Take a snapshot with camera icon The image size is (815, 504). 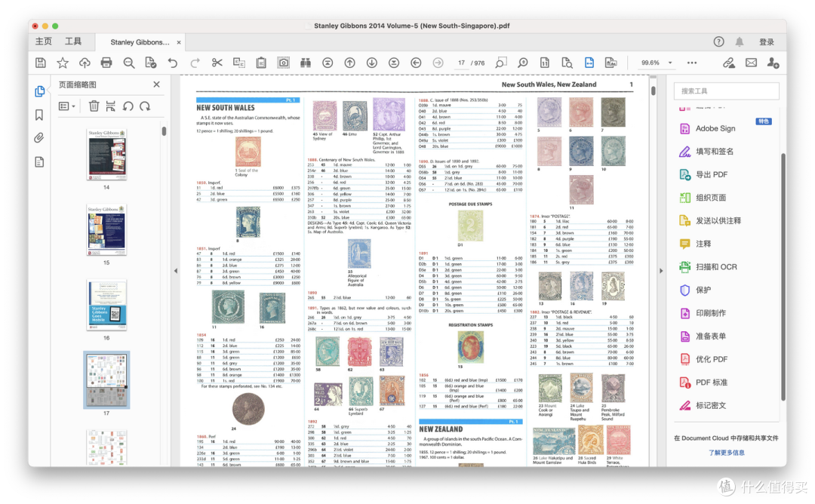point(283,63)
